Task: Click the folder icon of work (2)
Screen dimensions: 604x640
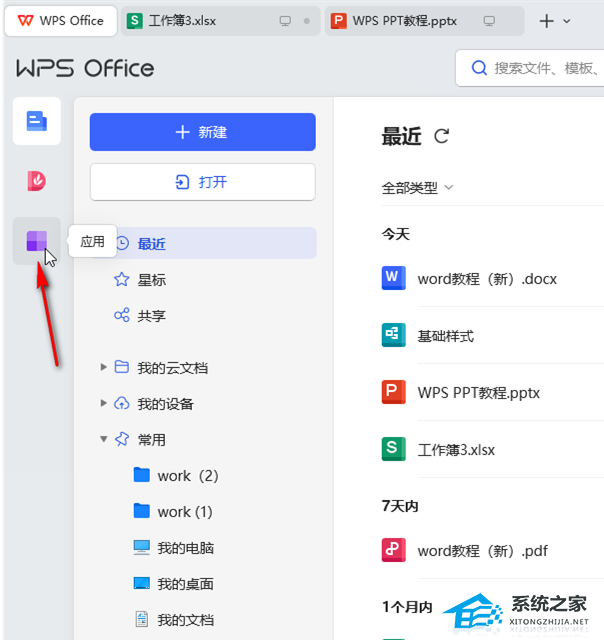Action: (x=142, y=475)
